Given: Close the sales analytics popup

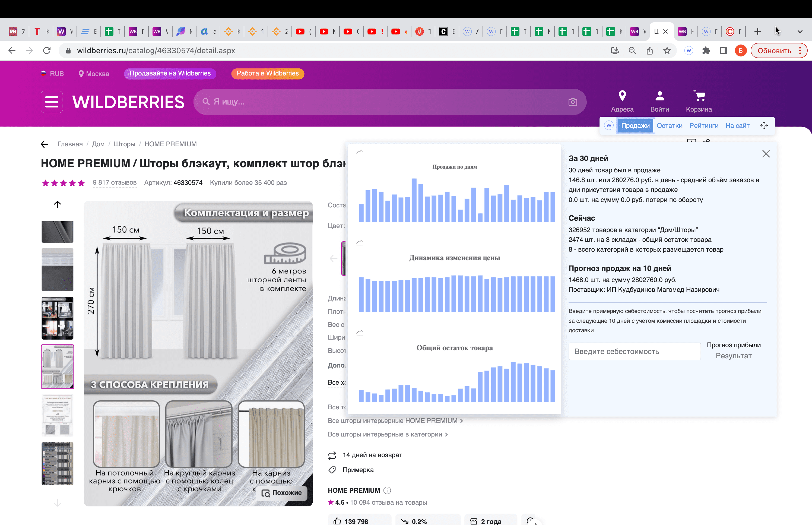Looking at the screenshot, I should [766, 154].
